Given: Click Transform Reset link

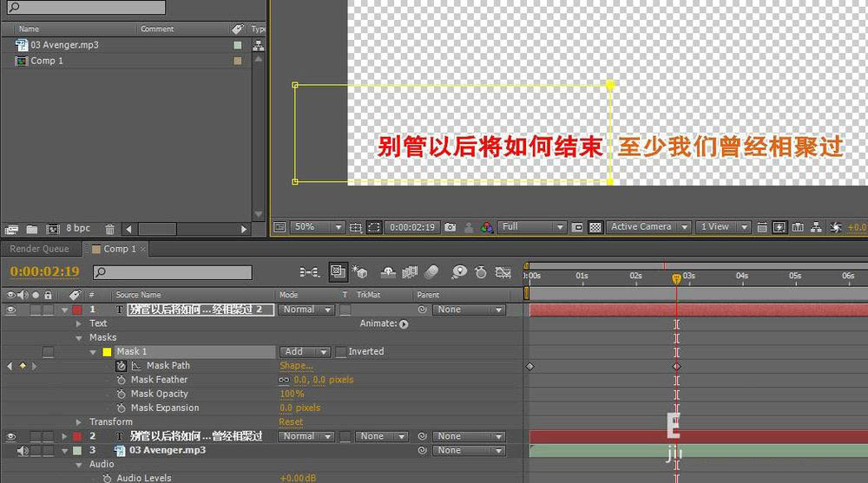Looking at the screenshot, I should click(x=291, y=422).
